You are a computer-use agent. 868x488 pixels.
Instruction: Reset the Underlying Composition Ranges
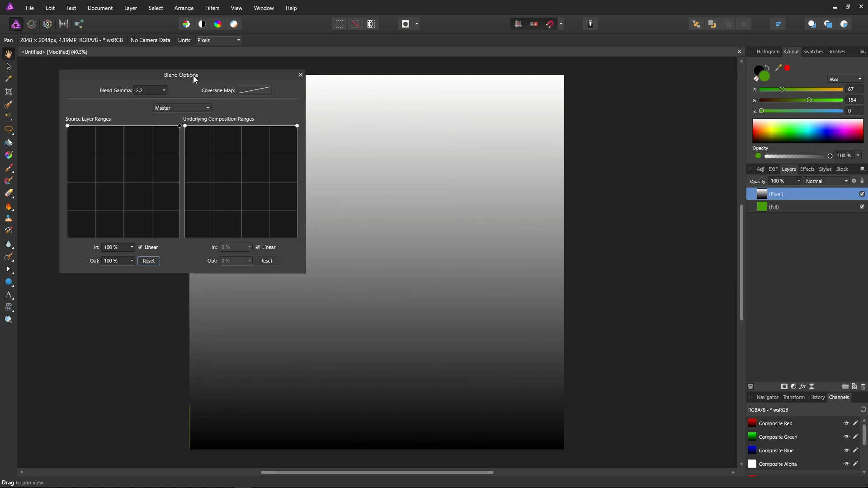(x=266, y=261)
